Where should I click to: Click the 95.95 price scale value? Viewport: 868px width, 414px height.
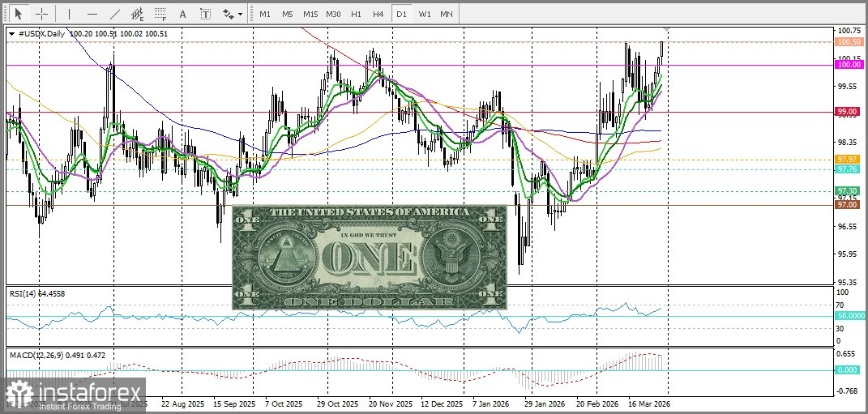click(x=846, y=254)
